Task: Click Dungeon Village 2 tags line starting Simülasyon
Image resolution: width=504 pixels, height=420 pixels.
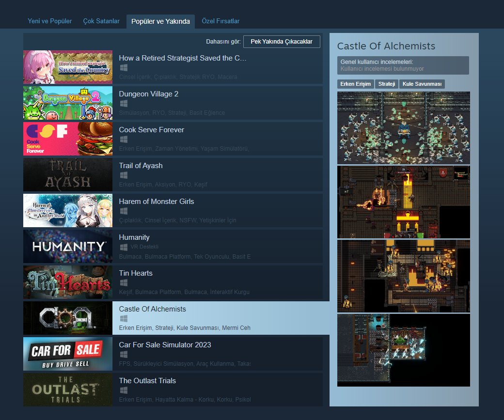Action: (172, 113)
